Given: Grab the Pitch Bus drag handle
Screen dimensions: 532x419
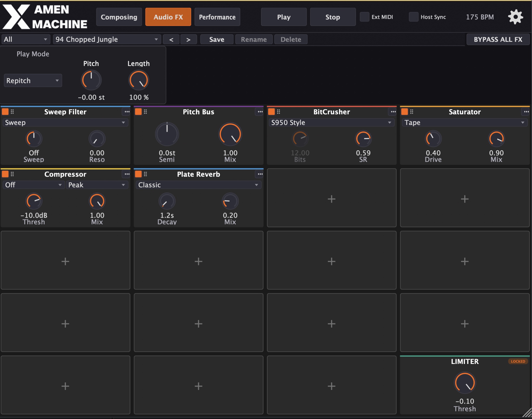Looking at the screenshot, I should click(x=145, y=112).
